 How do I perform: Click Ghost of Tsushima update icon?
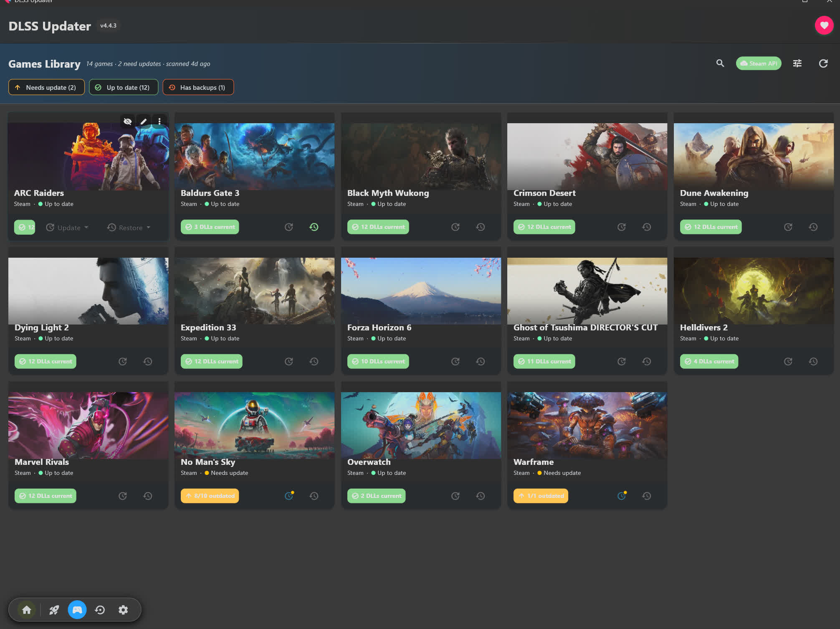click(x=622, y=362)
